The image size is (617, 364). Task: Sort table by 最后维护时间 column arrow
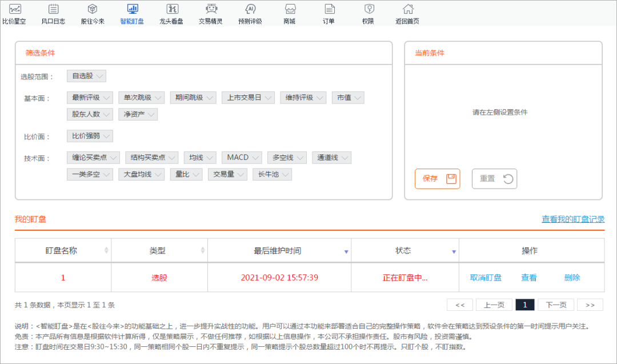click(346, 250)
